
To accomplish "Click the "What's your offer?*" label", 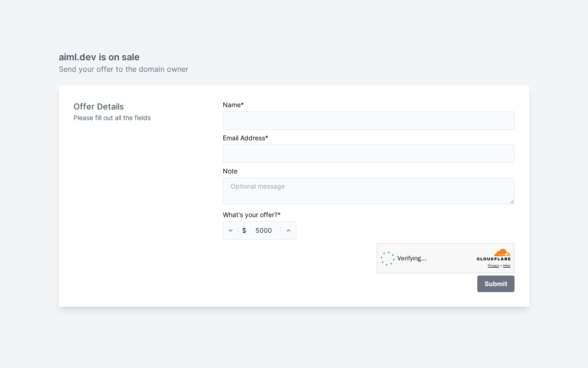I will coord(252,215).
